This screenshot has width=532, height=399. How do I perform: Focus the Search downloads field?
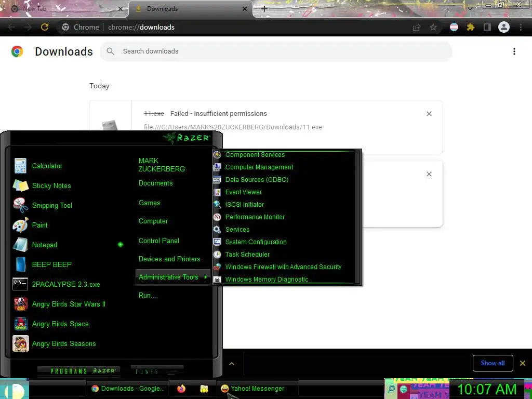276,51
